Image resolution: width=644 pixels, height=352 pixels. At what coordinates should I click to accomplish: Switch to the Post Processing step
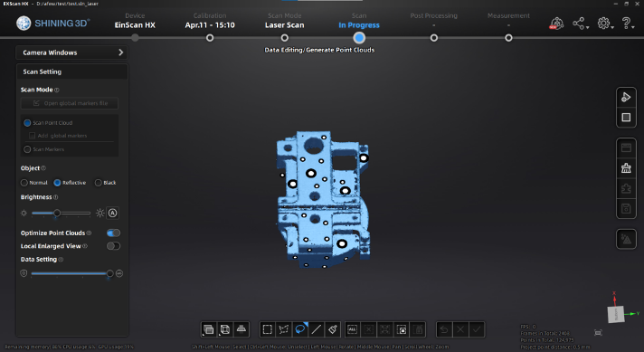coord(434,38)
